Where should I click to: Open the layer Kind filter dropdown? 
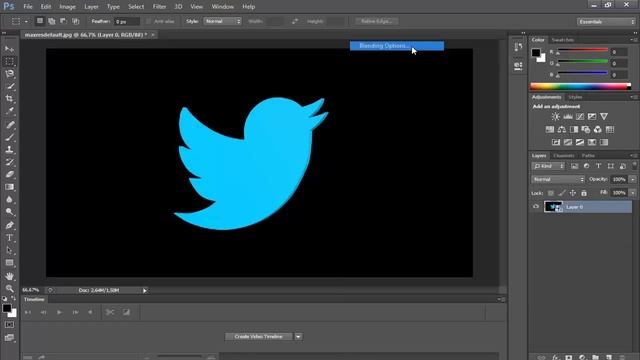(x=548, y=166)
